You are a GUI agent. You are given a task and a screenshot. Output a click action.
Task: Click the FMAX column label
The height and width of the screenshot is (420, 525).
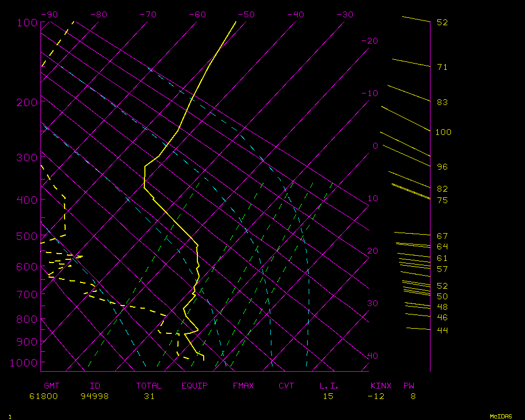[243, 386]
